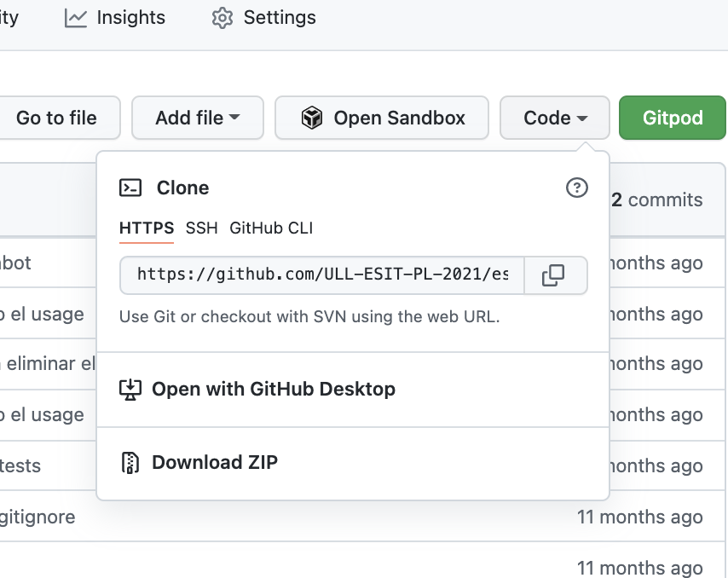View the commits history link
Screen dimensions: 728x578
click(656, 199)
